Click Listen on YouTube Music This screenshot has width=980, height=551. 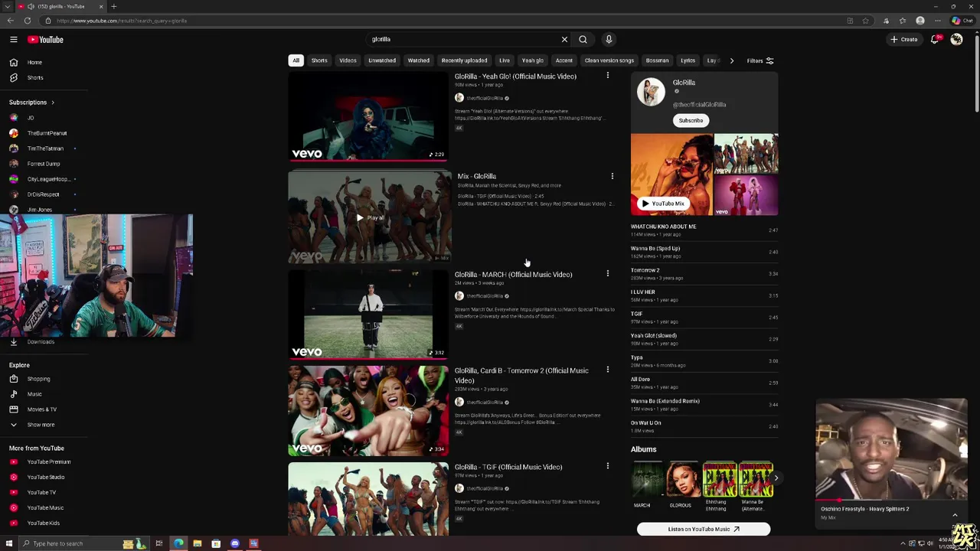tap(704, 529)
